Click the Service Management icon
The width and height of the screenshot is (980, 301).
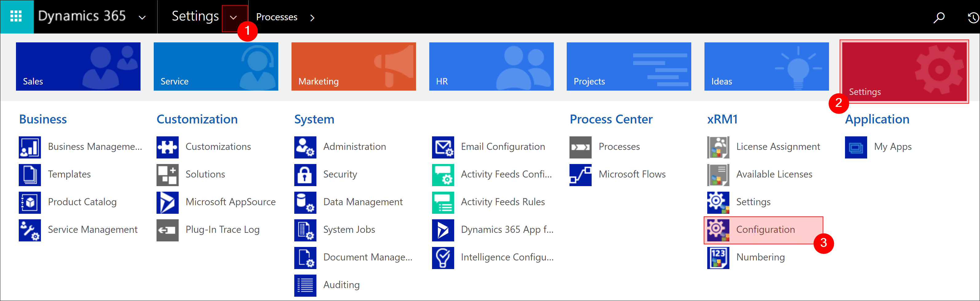pos(30,230)
